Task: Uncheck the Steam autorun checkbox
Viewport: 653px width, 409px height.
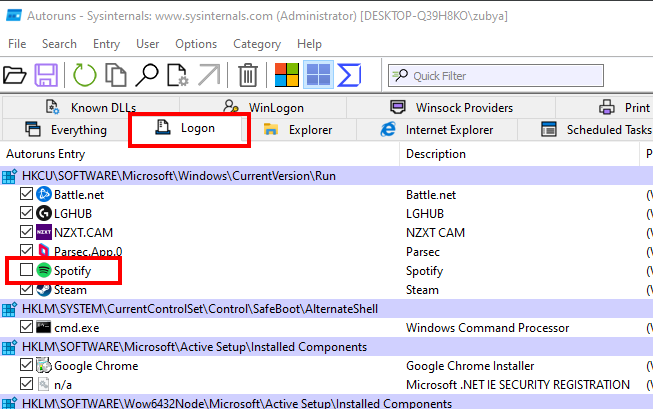Action: click(x=26, y=289)
